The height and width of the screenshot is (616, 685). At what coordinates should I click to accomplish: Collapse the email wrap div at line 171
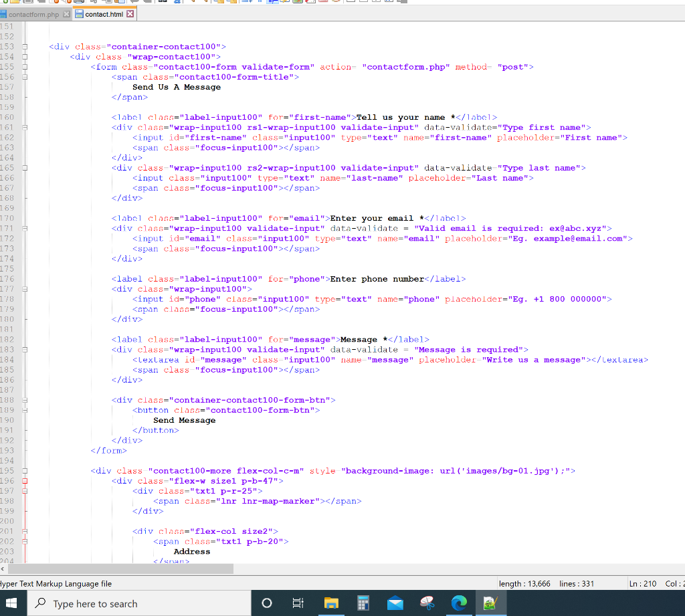click(x=25, y=229)
